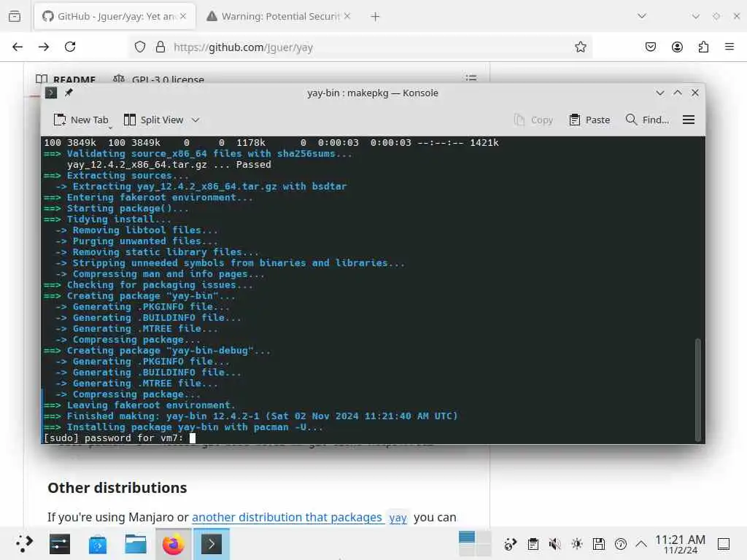747x560 pixels.
Task: Click the sudo password prompt line
Action: point(119,438)
